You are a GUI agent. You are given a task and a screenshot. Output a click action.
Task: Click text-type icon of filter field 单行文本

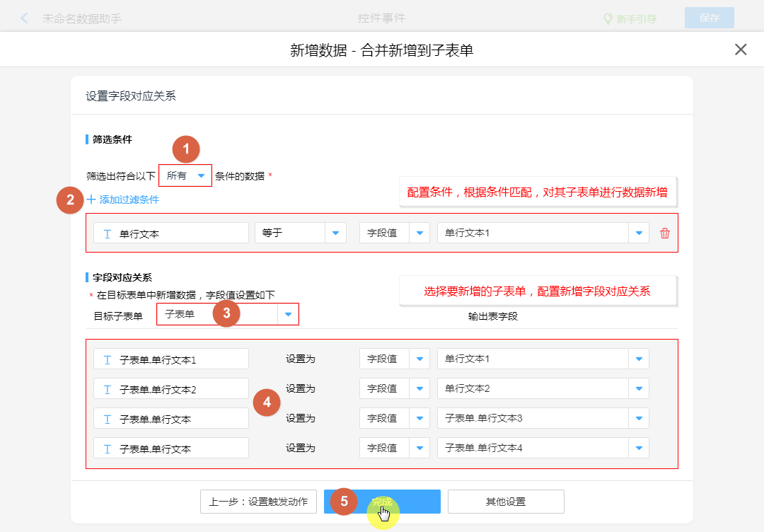[x=108, y=233]
